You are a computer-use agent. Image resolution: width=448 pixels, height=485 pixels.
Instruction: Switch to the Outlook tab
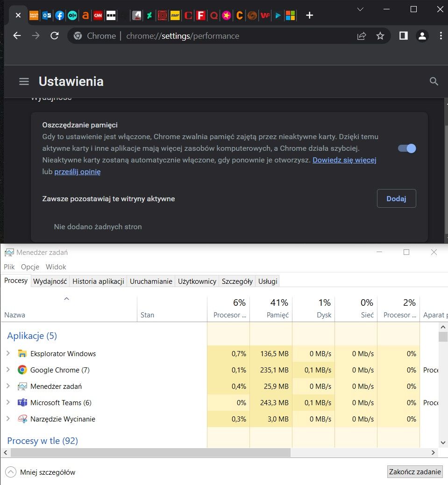click(47, 15)
